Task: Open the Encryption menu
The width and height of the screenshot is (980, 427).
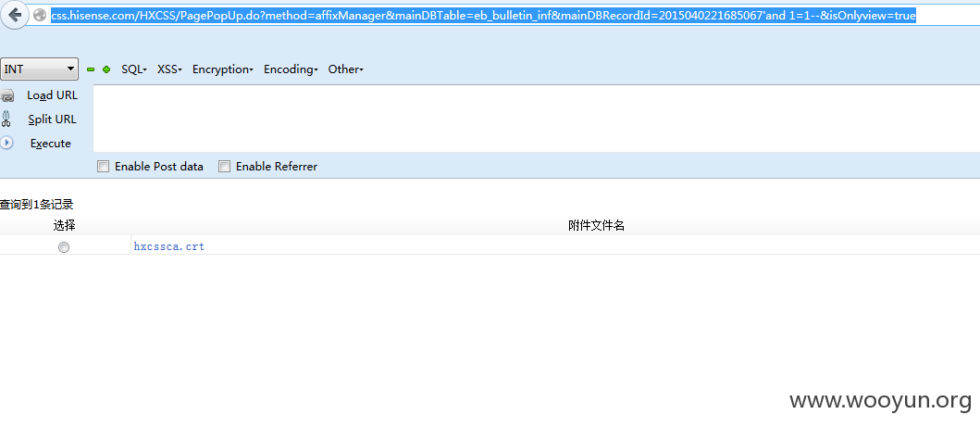Action: point(222,69)
